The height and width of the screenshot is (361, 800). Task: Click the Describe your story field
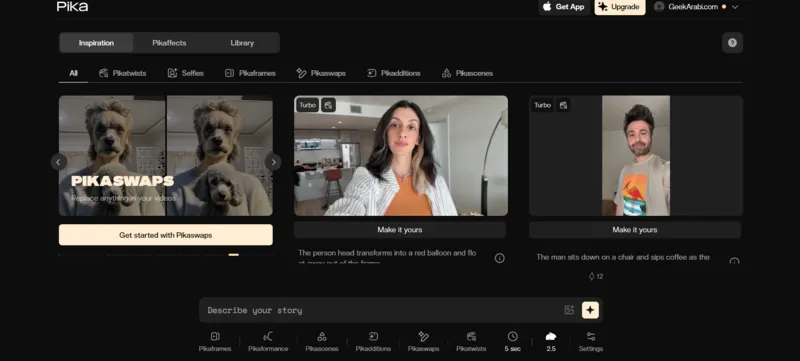tap(383, 310)
